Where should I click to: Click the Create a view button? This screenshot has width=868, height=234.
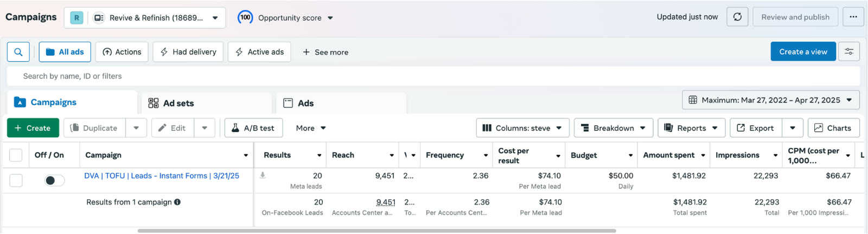click(x=803, y=51)
